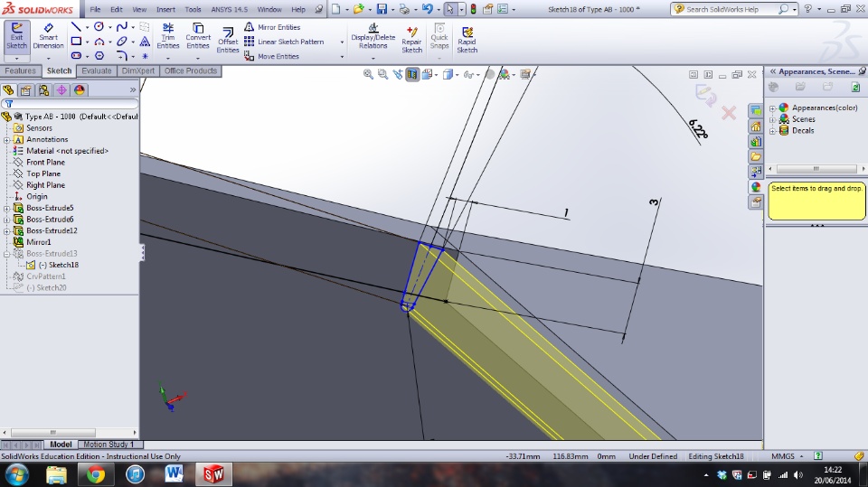The width and height of the screenshot is (868, 487).
Task: Click the Zoom to Area icon
Action: click(x=382, y=74)
